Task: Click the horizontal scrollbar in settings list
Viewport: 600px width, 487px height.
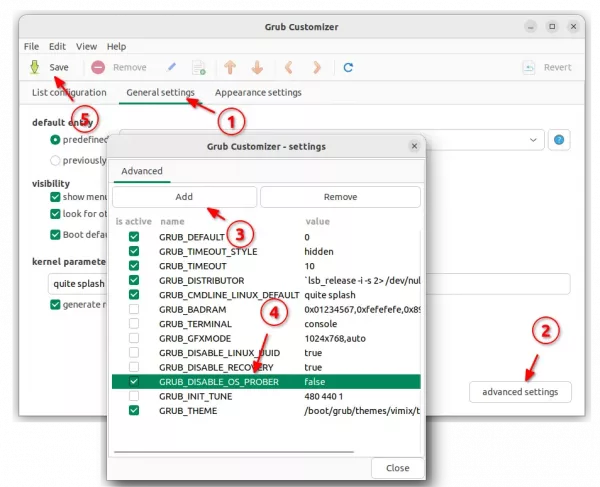Action: pos(234,452)
